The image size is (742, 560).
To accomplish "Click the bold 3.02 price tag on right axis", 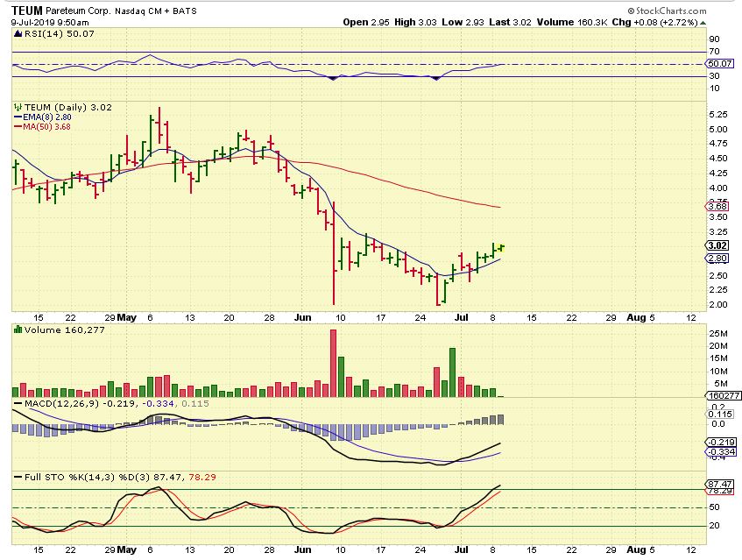I will (x=717, y=245).
